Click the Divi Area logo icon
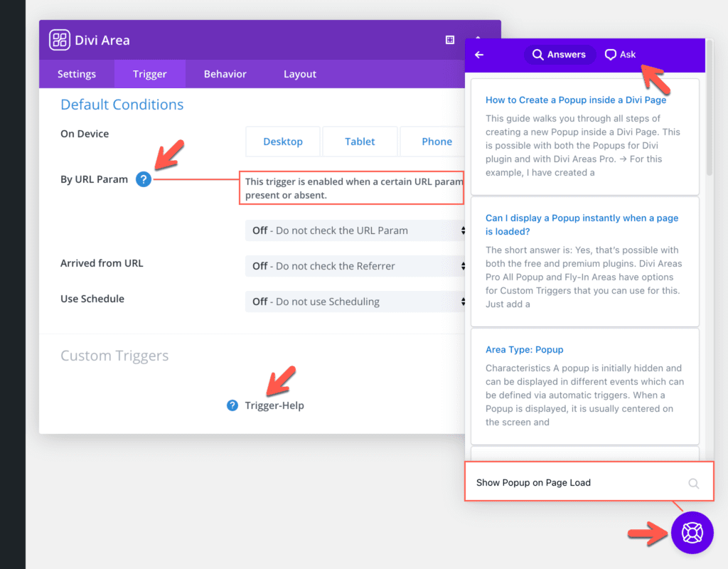The height and width of the screenshot is (569, 728). point(60,40)
